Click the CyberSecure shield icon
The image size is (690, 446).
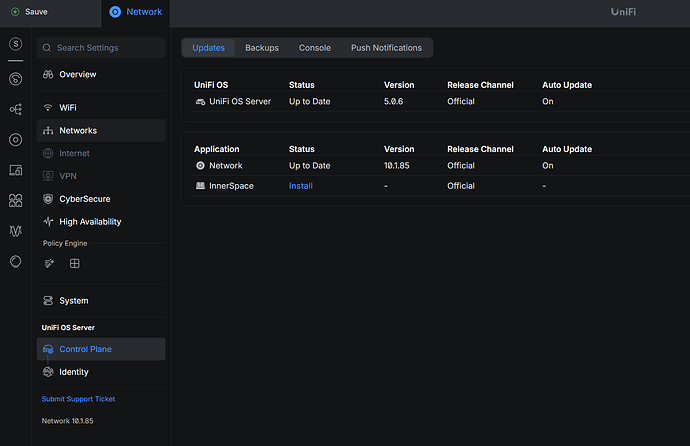48,199
